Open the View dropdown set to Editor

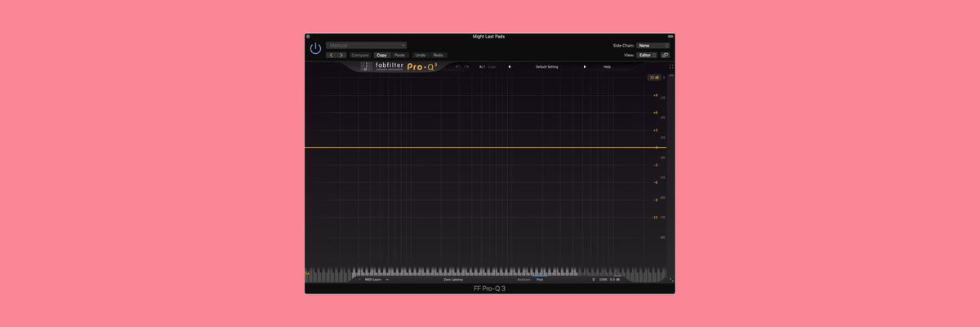647,55
